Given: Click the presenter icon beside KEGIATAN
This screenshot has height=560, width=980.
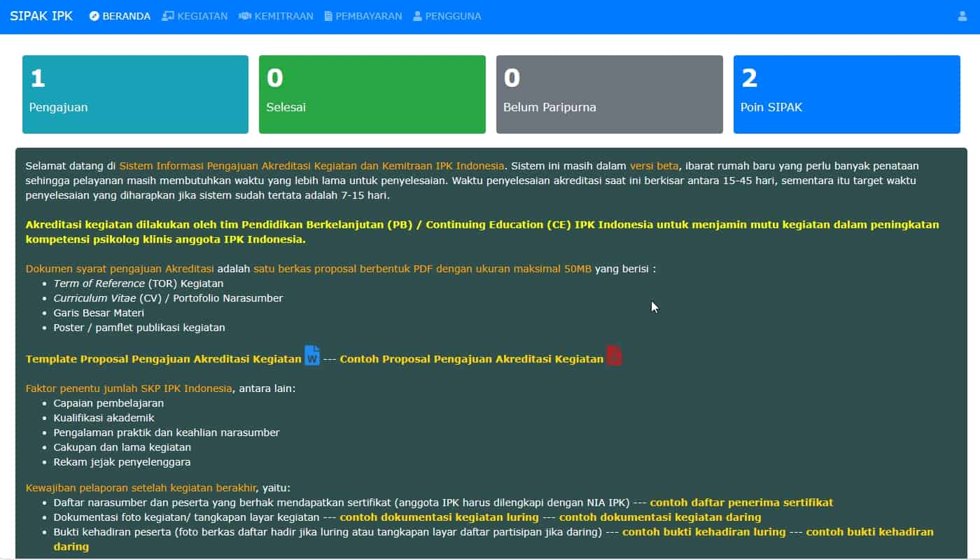Looking at the screenshot, I should [168, 16].
